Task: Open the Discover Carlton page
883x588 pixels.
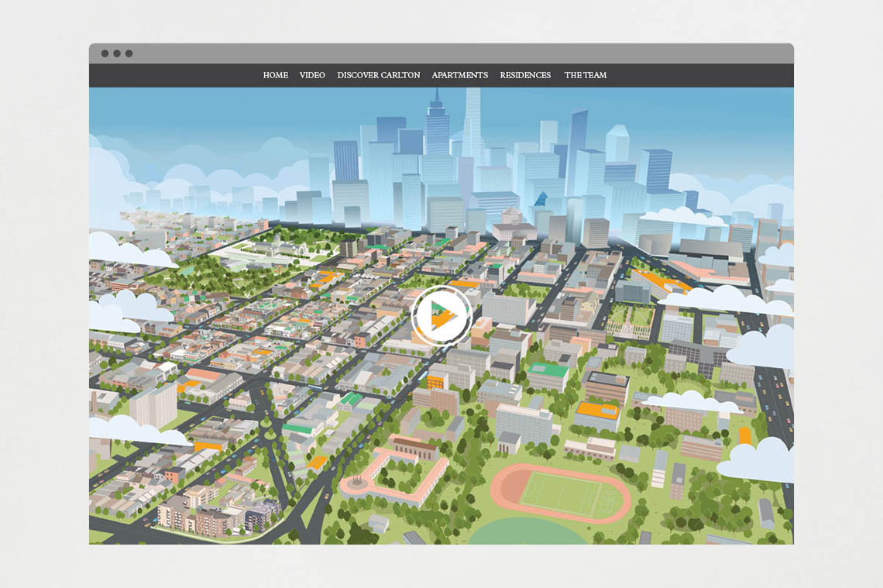Action: (379, 75)
